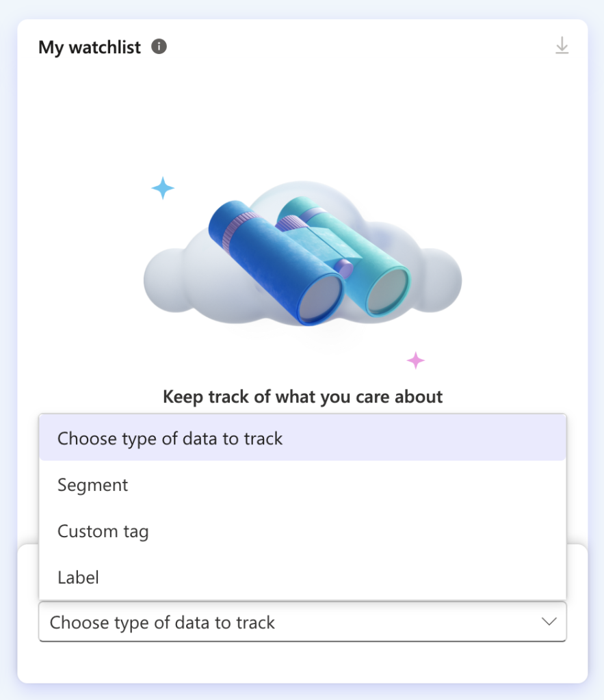Click Keep track of what you care about heading
The width and height of the screenshot is (604, 700).
coord(302,396)
